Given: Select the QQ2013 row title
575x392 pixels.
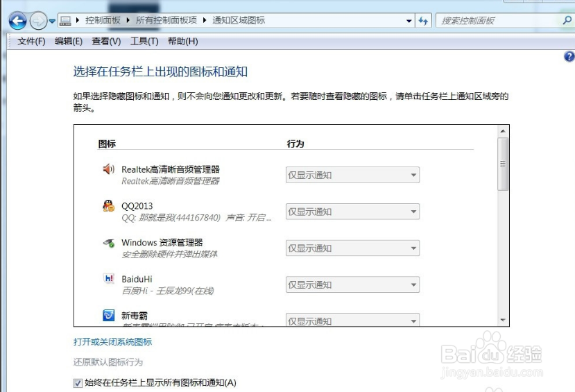Looking at the screenshot, I should click(137, 206).
